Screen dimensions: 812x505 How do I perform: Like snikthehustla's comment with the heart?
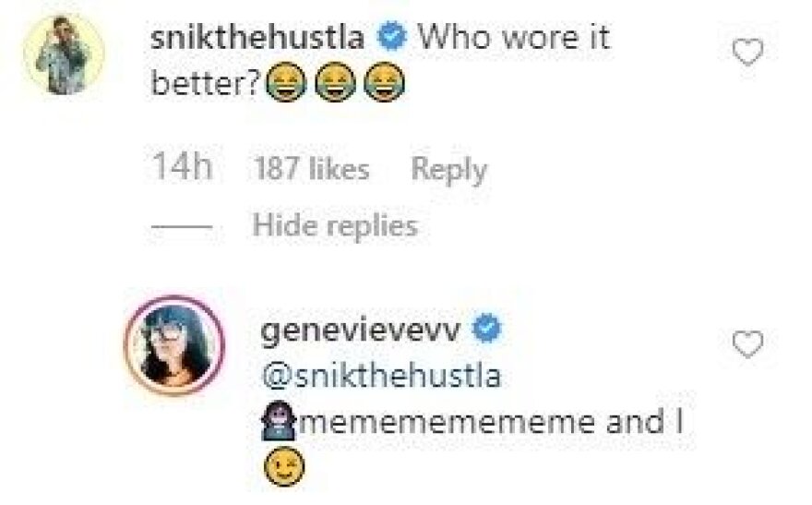pos(746,54)
